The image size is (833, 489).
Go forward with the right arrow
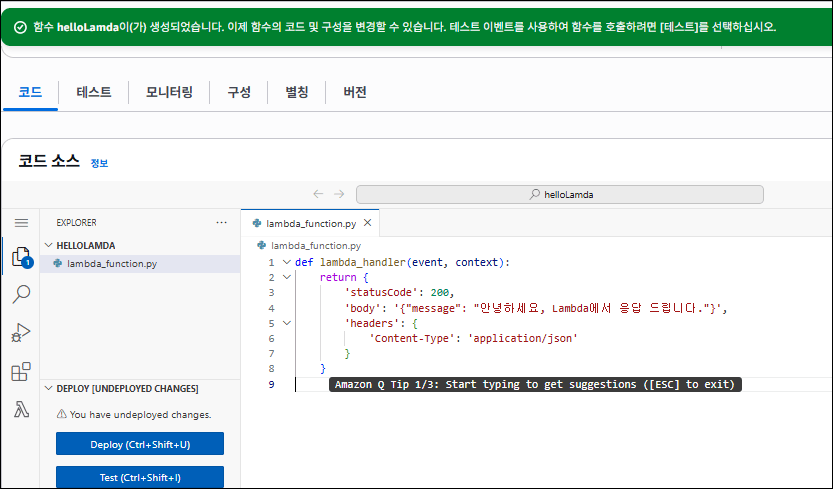coord(339,194)
